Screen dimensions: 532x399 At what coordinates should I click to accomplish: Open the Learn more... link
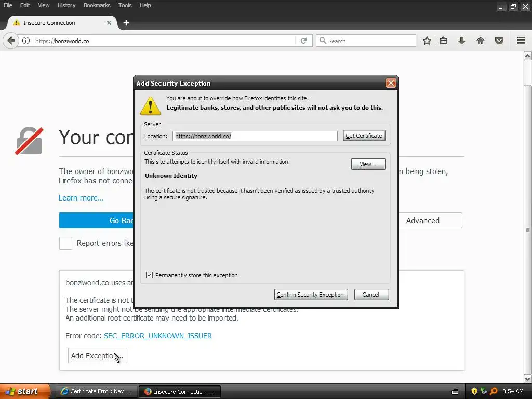pos(81,198)
